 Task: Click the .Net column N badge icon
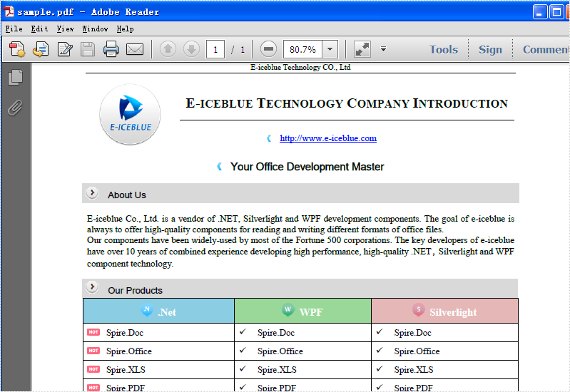(147, 310)
